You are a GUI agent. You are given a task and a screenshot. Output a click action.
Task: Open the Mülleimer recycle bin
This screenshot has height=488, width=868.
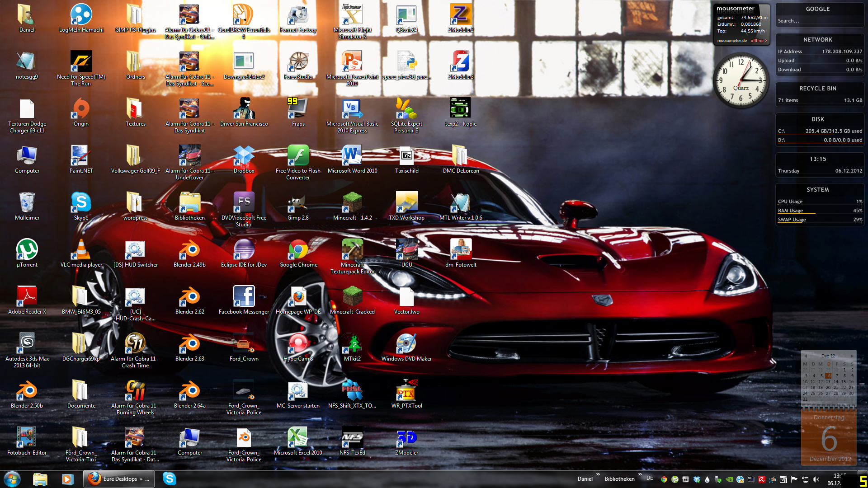27,206
